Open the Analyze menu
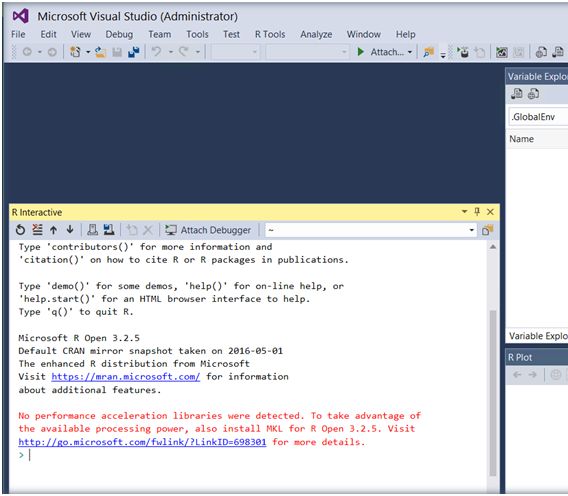Viewport: 568px width, 496px height. (x=316, y=34)
